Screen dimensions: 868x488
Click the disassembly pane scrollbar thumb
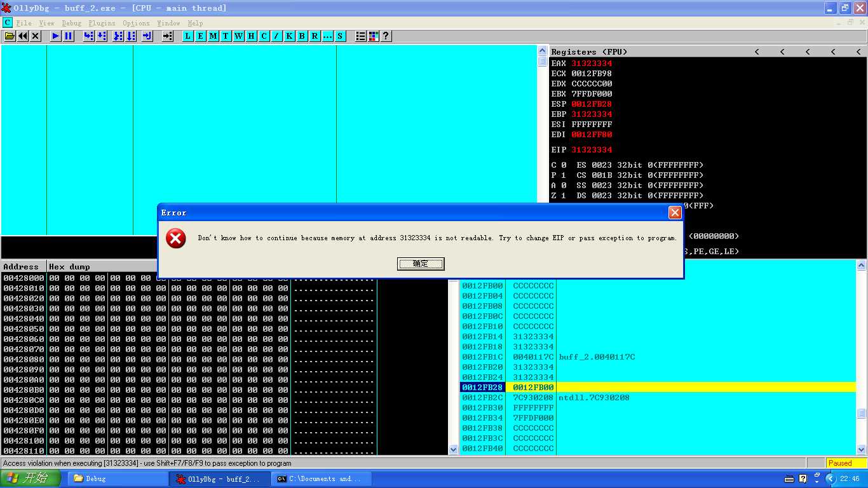(x=542, y=61)
